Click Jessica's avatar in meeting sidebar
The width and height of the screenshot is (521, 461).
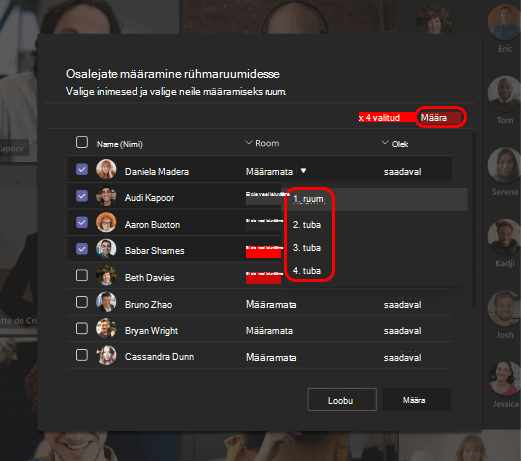[x=505, y=379]
